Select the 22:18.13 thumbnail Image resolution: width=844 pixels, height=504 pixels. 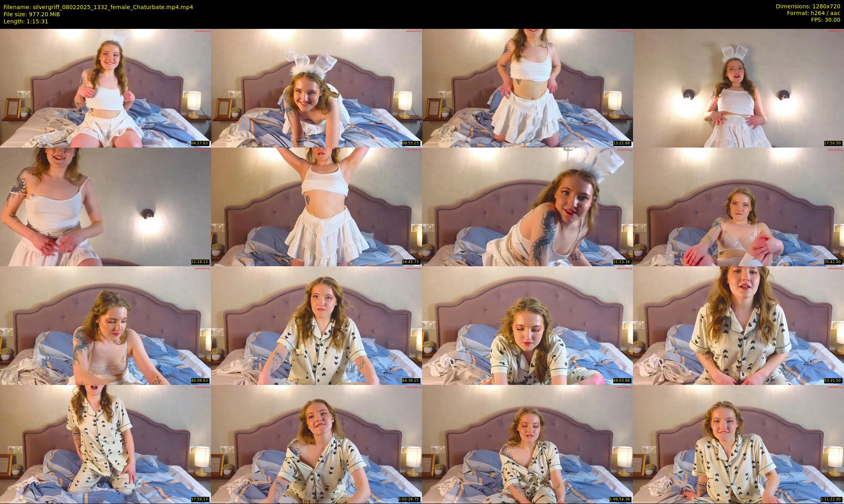[105, 207]
